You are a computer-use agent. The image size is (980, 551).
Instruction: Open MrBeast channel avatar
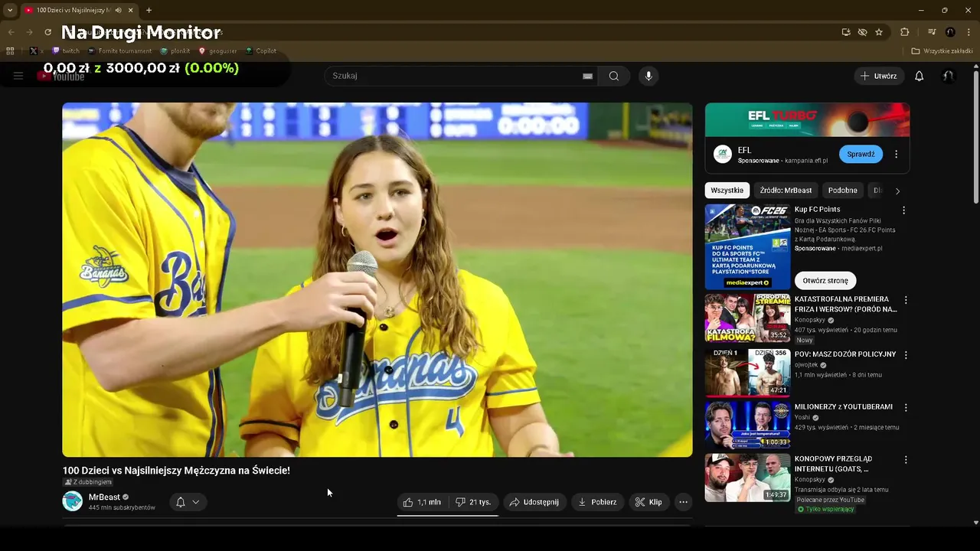click(x=72, y=501)
